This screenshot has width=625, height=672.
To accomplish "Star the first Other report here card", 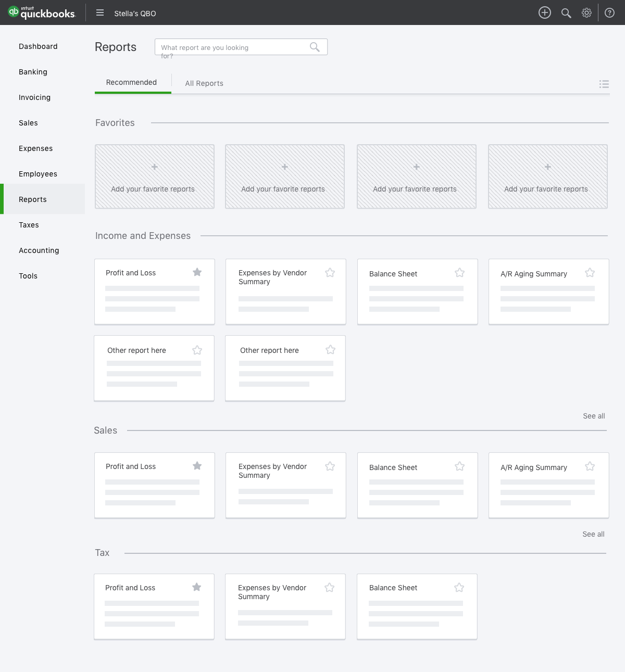I will tap(197, 350).
